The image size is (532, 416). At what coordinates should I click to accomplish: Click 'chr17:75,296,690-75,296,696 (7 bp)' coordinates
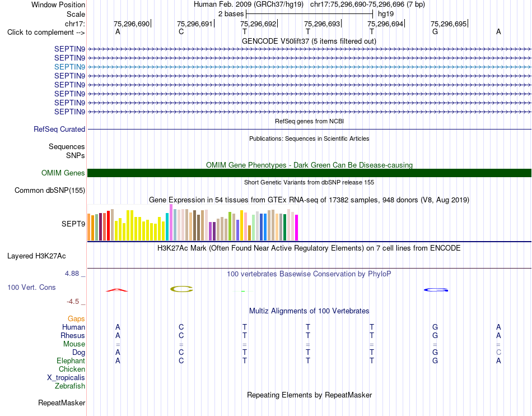[x=367, y=4]
